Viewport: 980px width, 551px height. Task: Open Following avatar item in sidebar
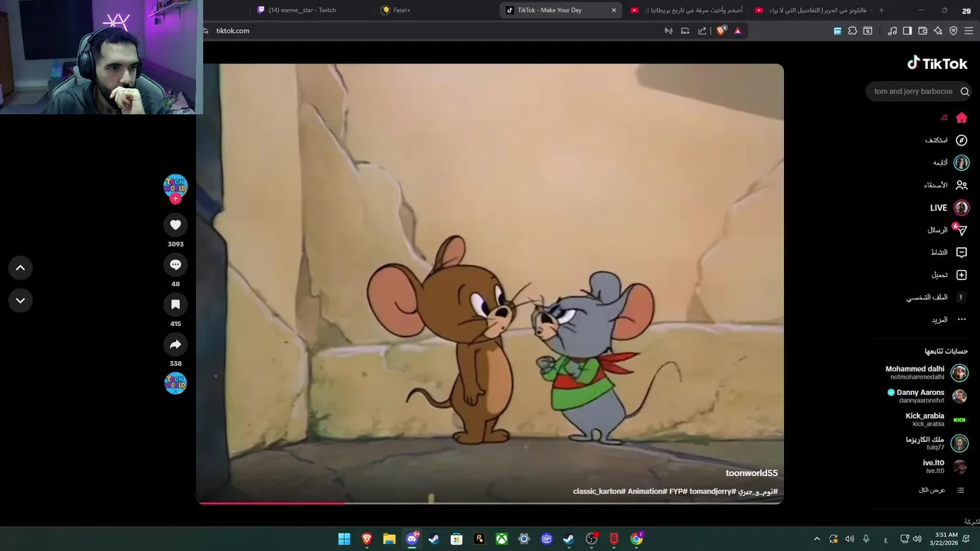coord(962,163)
